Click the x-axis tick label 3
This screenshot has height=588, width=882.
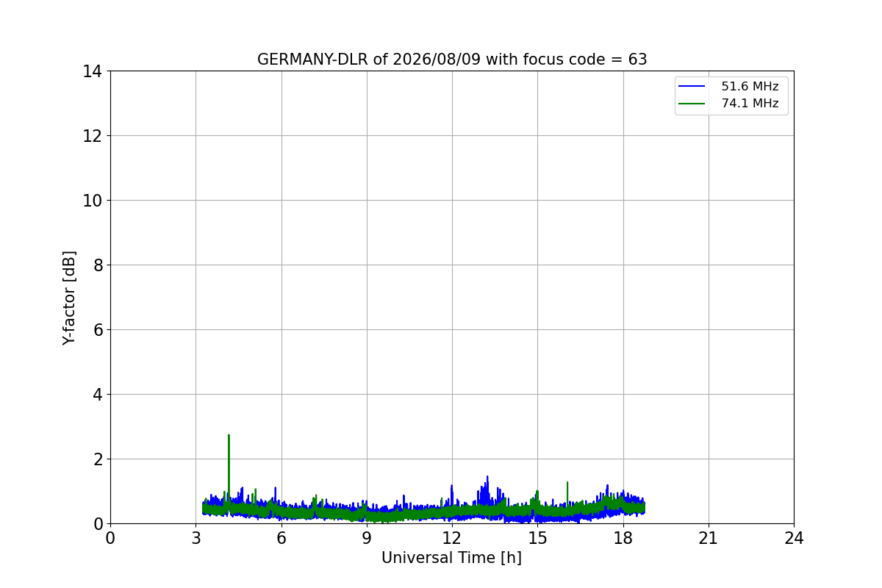(196, 538)
